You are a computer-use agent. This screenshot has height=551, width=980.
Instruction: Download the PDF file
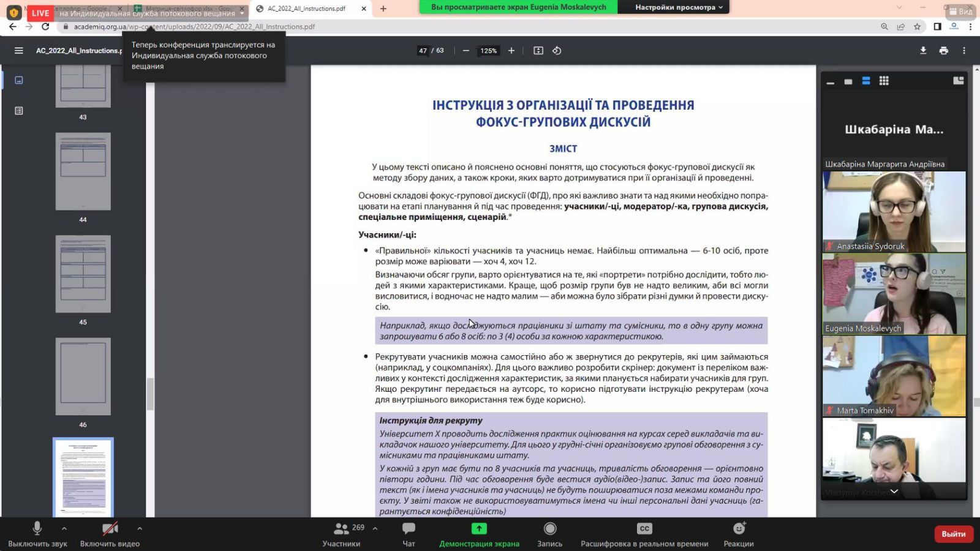point(923,51)
